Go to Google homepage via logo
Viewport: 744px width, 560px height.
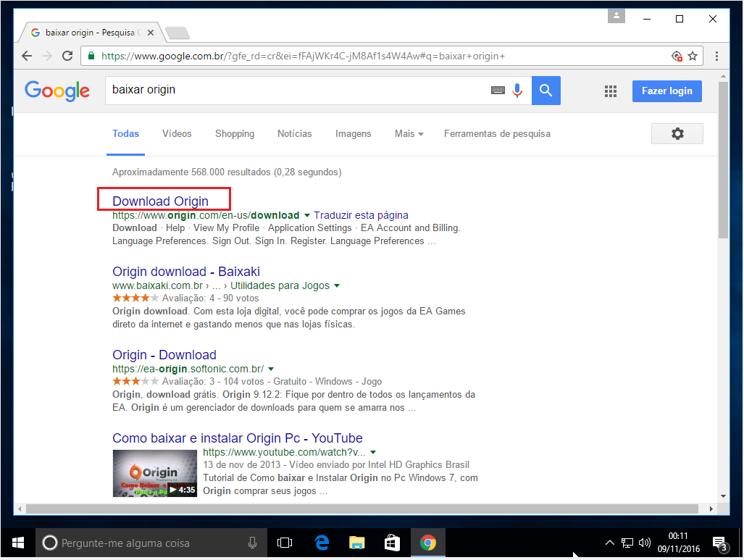[57, 91]
